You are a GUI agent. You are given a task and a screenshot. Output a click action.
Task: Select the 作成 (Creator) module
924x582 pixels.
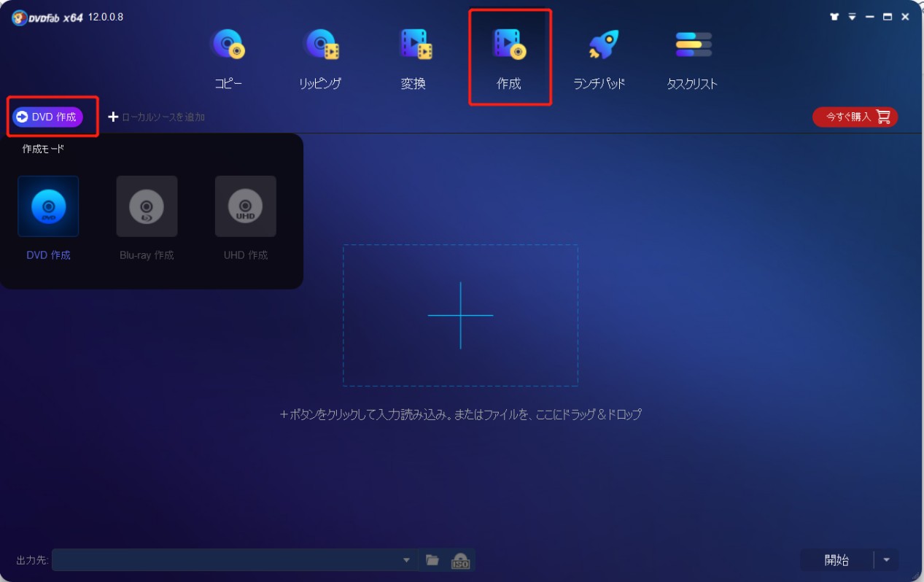point(509,58)
